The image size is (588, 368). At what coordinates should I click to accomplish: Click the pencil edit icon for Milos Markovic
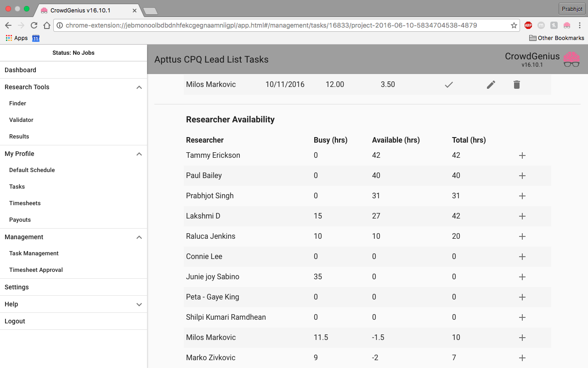(x=491, y=85)
